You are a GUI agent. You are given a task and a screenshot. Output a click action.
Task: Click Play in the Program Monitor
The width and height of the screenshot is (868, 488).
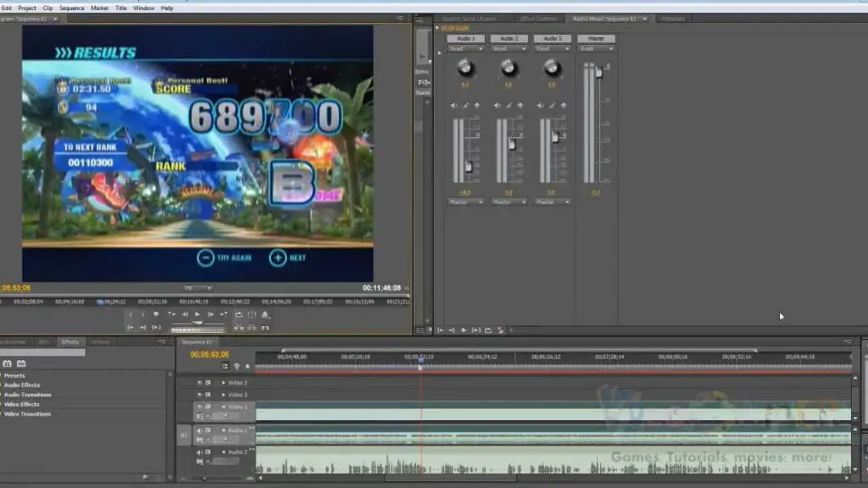coord(198,314)
